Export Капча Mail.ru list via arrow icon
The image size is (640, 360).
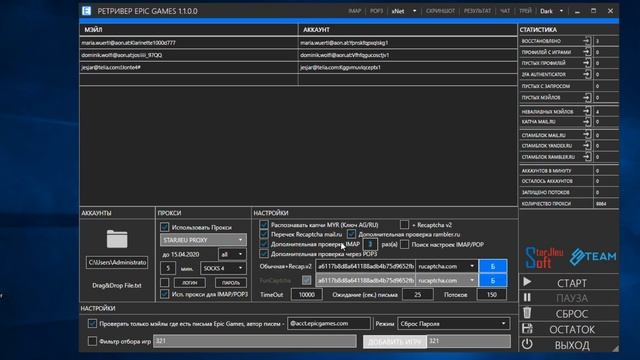tap(587, 121)
